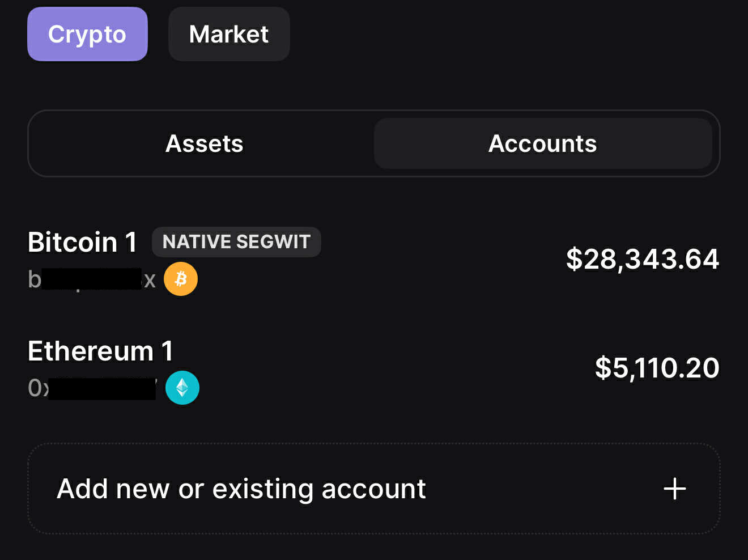Click the Assets label text
The image size is (748, 560).
coord(204,143)
